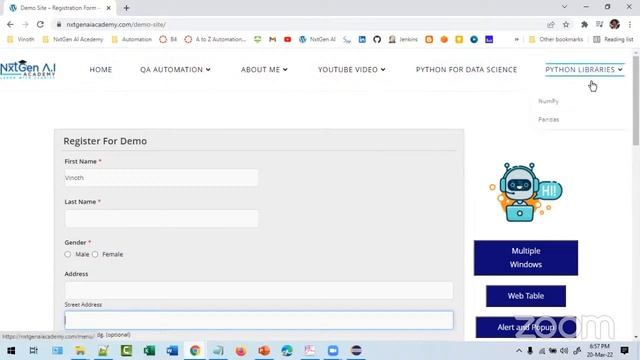Open Chrome three-dot menu

630,24
